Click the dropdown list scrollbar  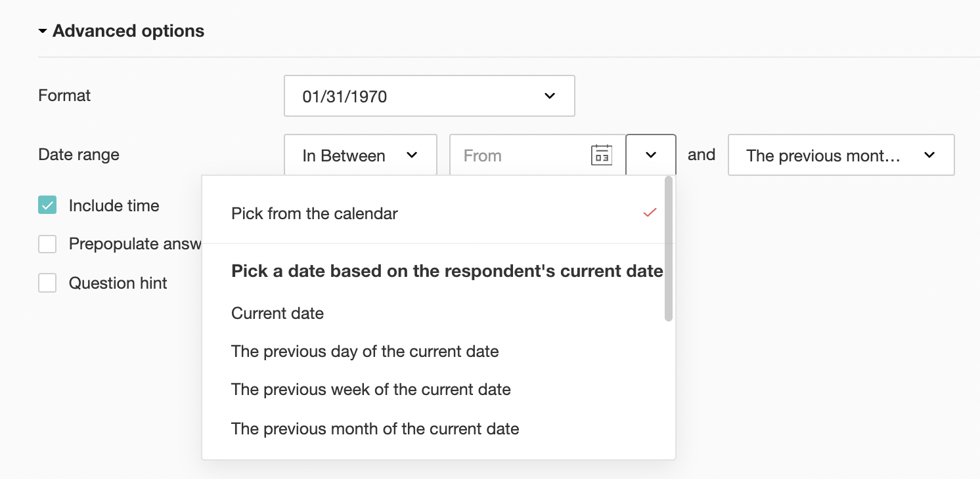pos(668,249)
